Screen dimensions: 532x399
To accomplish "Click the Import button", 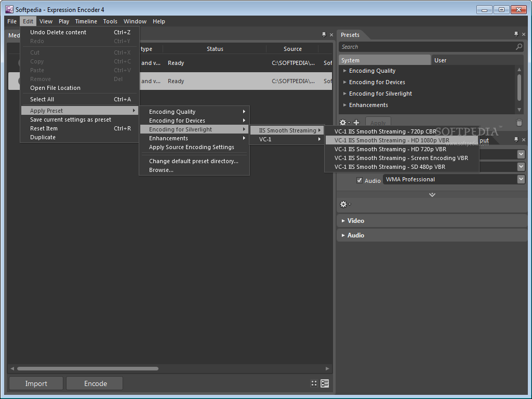I will 36,383.
